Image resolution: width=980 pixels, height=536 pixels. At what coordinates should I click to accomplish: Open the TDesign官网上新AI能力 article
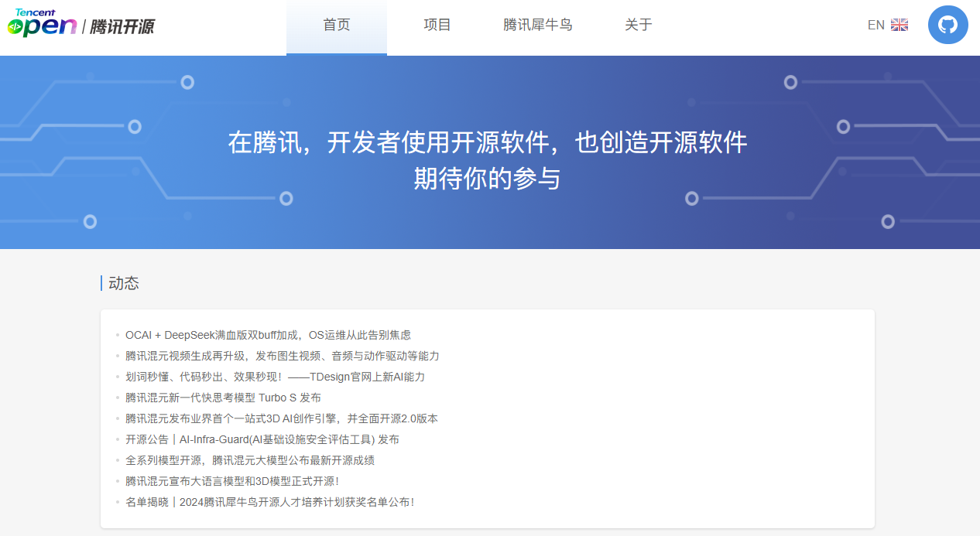pos(275,377)
